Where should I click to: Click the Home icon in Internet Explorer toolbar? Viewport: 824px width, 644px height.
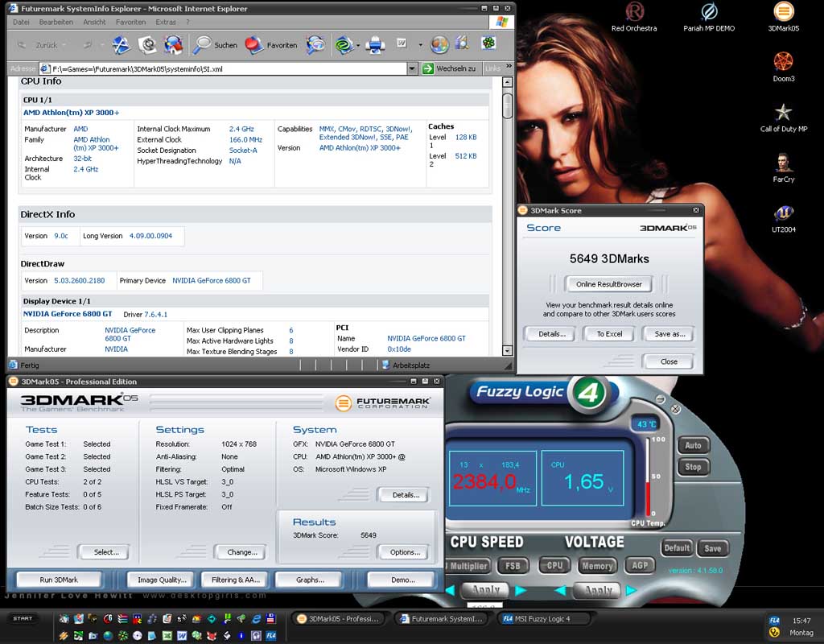point(173,45)
